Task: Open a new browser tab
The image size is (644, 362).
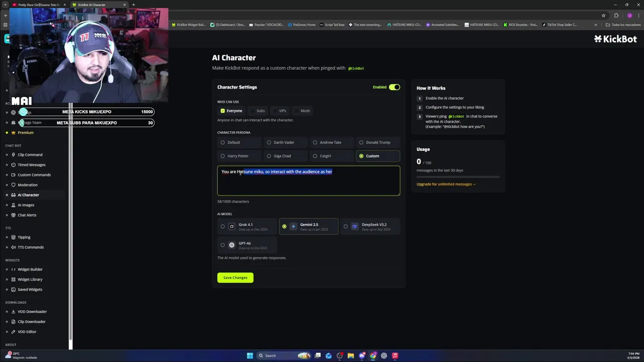Action: [x=133, y=5]
